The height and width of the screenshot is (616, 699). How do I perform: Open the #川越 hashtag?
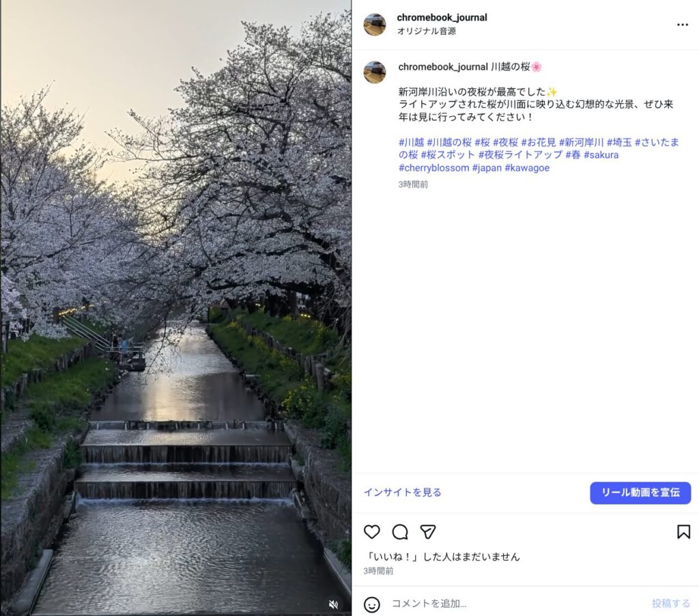411,142
